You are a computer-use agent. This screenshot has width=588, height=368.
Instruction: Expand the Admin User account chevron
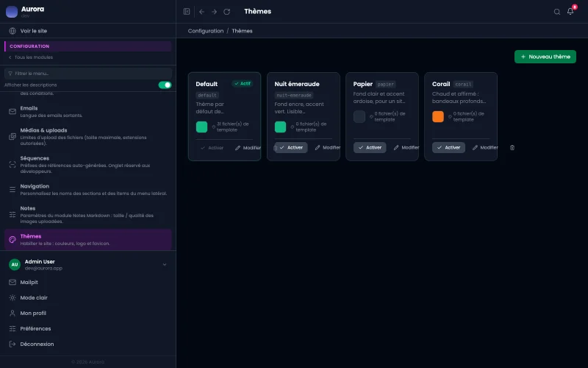[164, 264]
